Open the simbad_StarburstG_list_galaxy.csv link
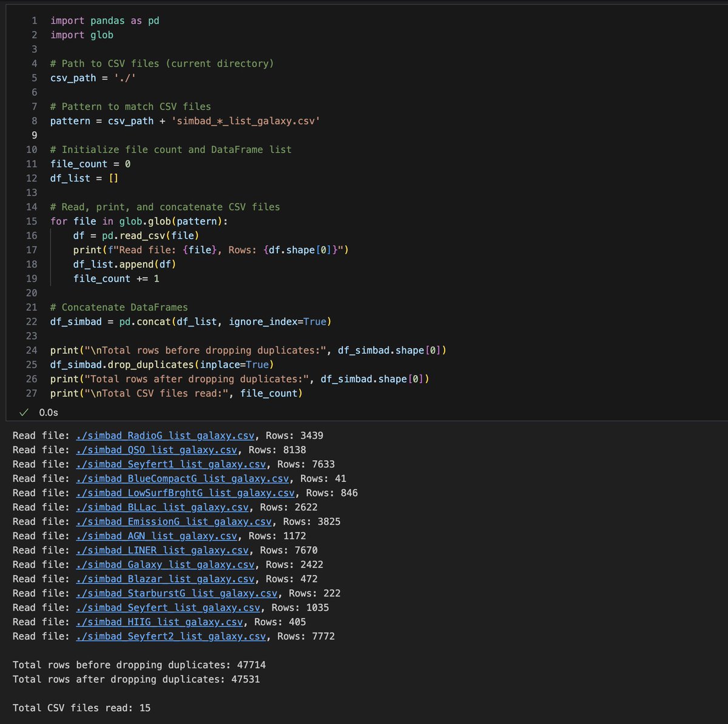The width and height of the screenshot is (728, 724). [x=177, y=594]
